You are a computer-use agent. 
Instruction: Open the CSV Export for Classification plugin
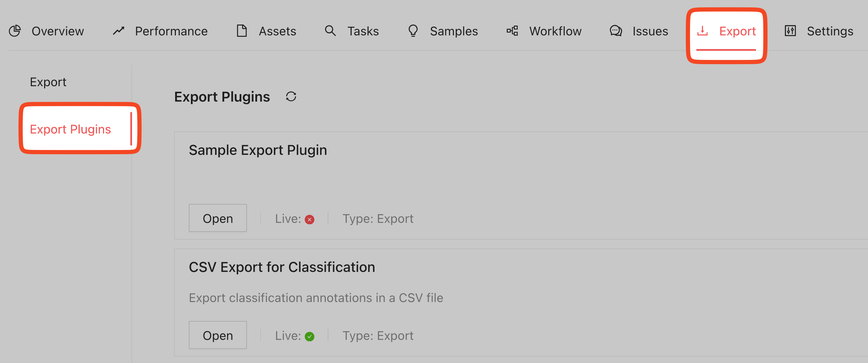click(x=218, y=335)
